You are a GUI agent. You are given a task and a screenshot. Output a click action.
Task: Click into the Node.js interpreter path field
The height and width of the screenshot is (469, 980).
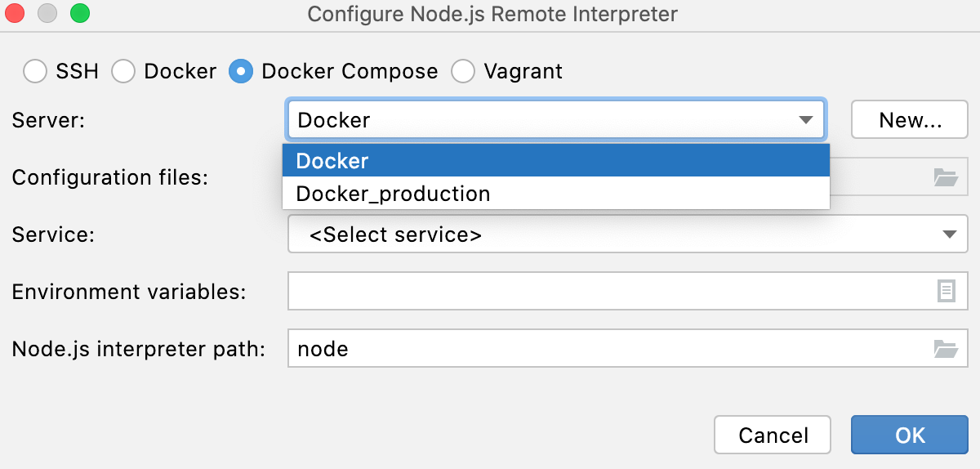pyautogui.click(x=608, y=349)
